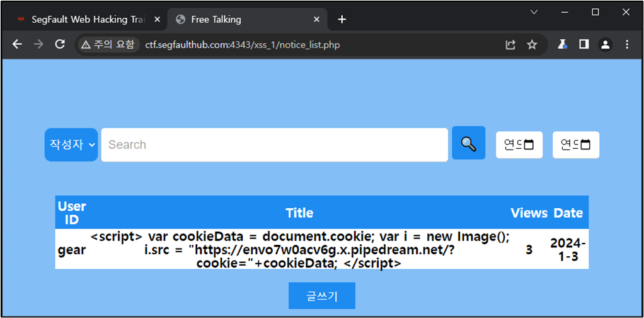The image size is (644, 318).
Task: Click the address bar URL text
Action: 243,44
